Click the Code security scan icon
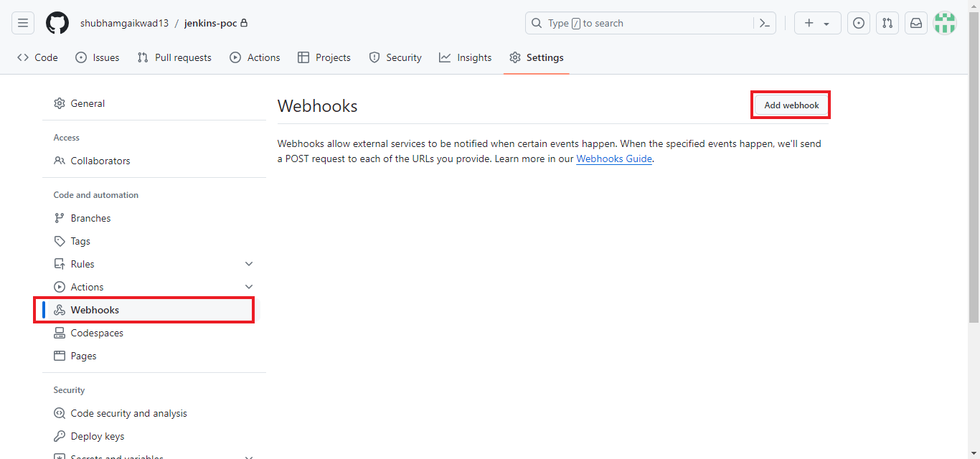The width and height of the screenshot is (980, 459). coord(60,413)
